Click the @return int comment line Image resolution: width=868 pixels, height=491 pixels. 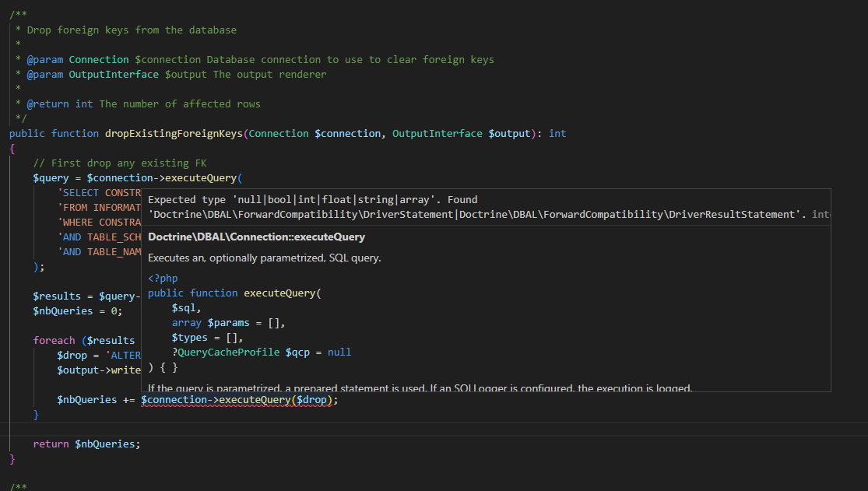[62, 103]
